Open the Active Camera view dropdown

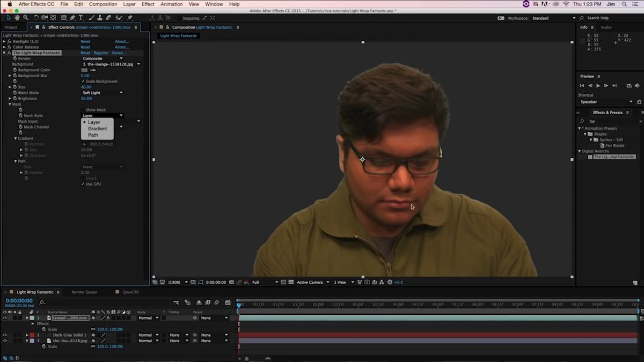pyautogui.click(x=312, y=282)
